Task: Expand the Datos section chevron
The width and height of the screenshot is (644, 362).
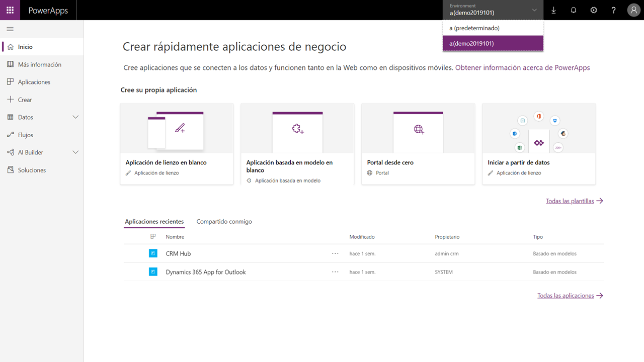Action: [x=76, y=117]
